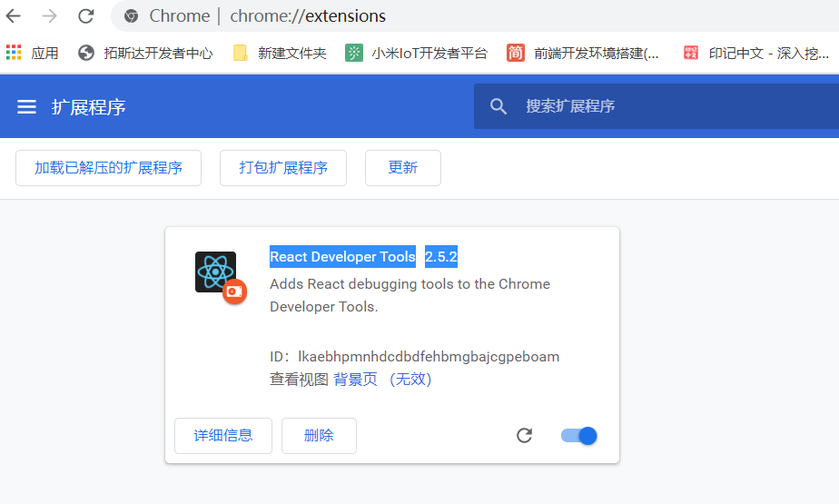Reload the React Developer Tools extension
Screen dimensions: 839x504
[525, 436]
